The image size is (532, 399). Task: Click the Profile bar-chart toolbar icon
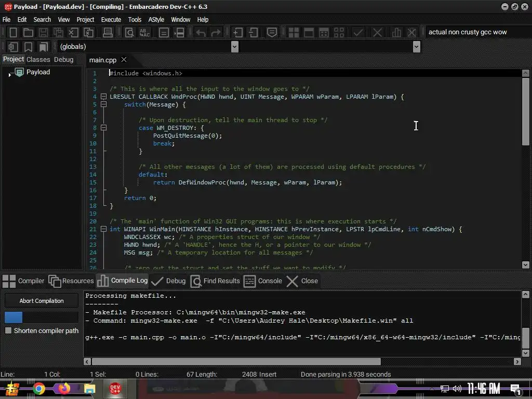396,32
